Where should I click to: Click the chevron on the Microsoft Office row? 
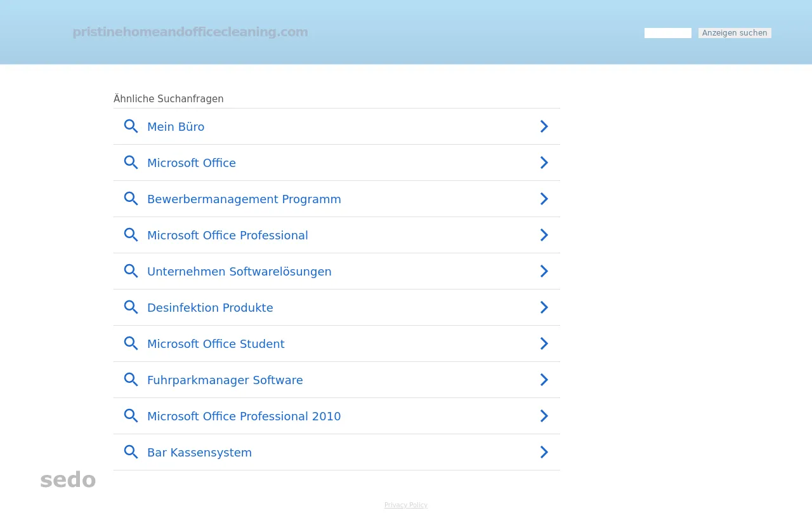[x=544, y=163]
